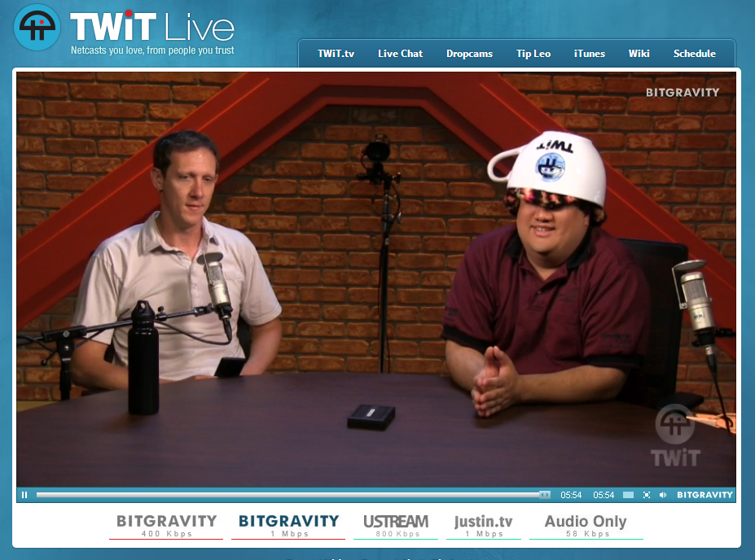This screenshot has width=755, height=560.
Task: Open the Live Chat tab
Action: click(400, 54)
